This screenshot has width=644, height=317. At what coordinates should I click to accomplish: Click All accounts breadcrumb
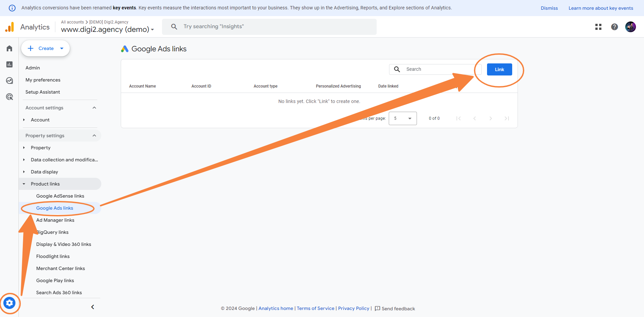pyautogui.click(x=72, y=22)
